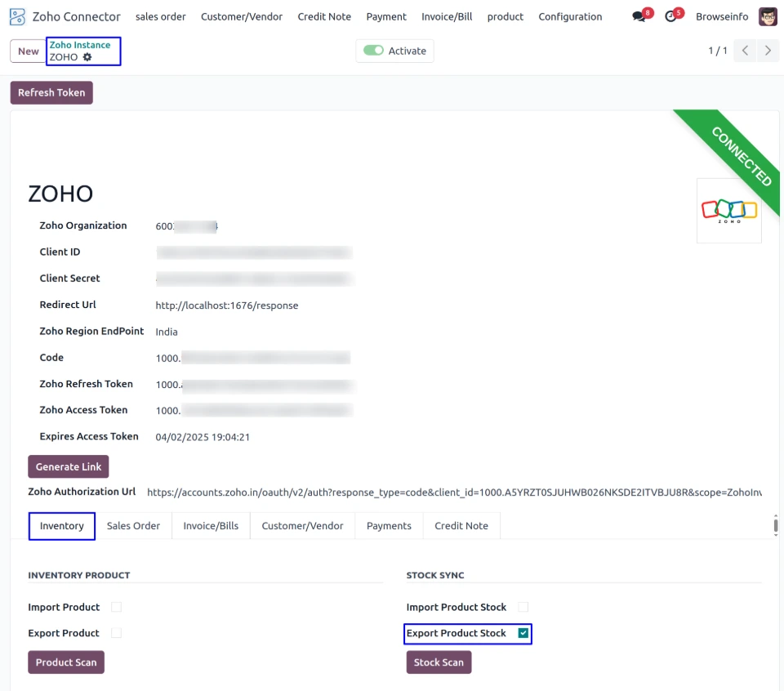The height and width of the screenshot is (691, 784).
Task: Enable the Import Product Stock checkbox
Action: click(523, 607)
